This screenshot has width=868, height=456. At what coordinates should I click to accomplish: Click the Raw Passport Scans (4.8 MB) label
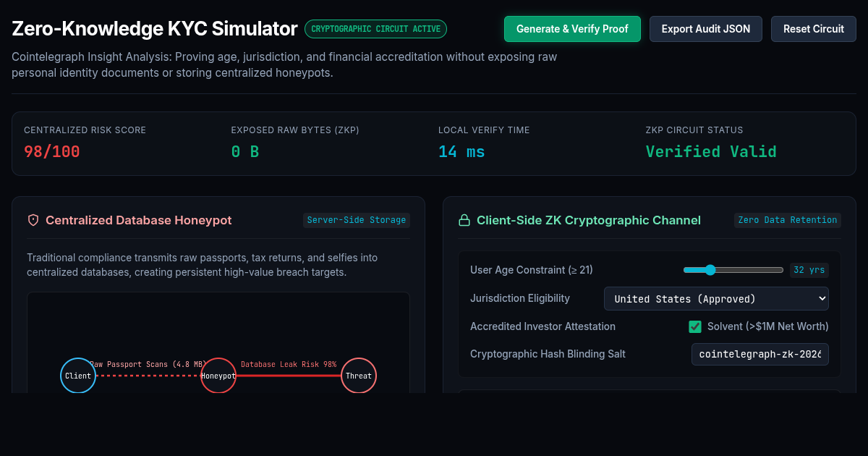coord(148,364)
